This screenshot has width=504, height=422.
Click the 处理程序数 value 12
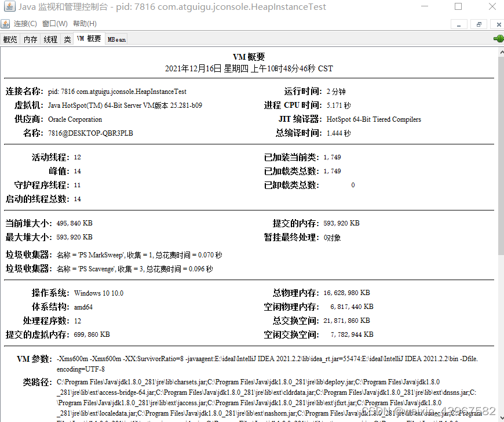pyautogui.click(x=78, y=321)
